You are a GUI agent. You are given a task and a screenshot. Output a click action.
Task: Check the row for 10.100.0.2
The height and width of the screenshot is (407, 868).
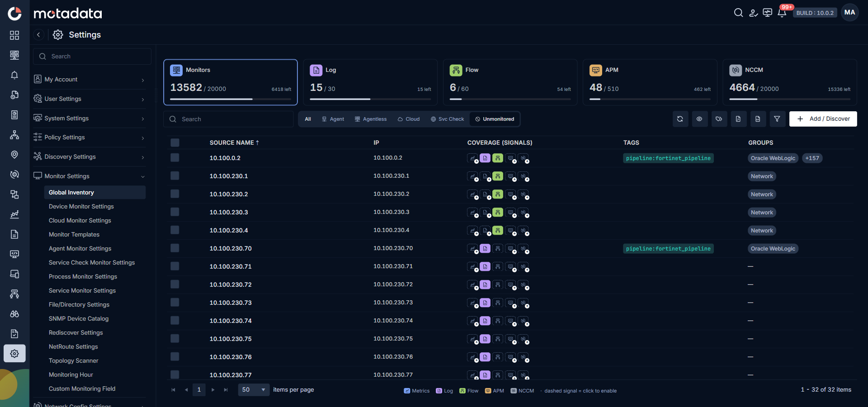(x=175, y=158)
